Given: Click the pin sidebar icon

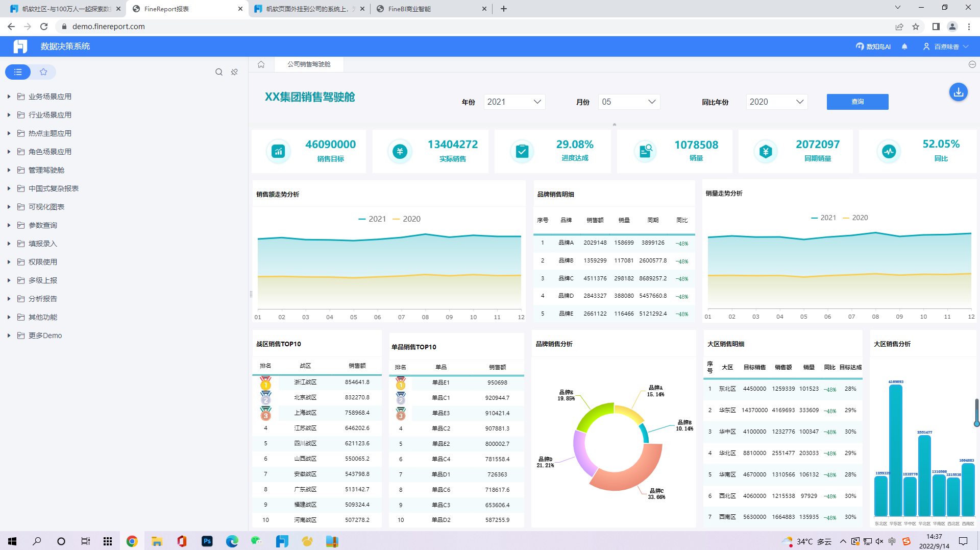Looking at the screenshot, I should pos(234,72).
